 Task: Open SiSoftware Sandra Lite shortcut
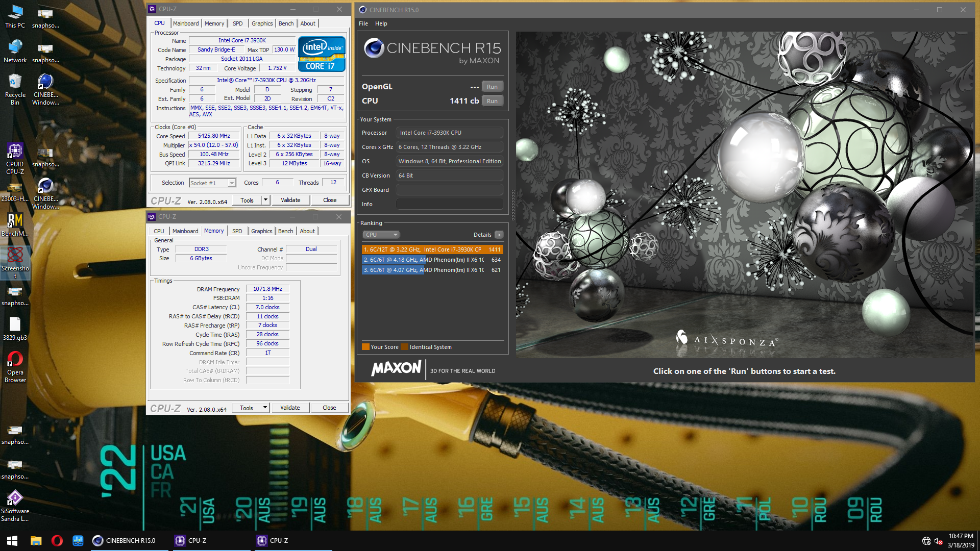click(x=15, y=506)
